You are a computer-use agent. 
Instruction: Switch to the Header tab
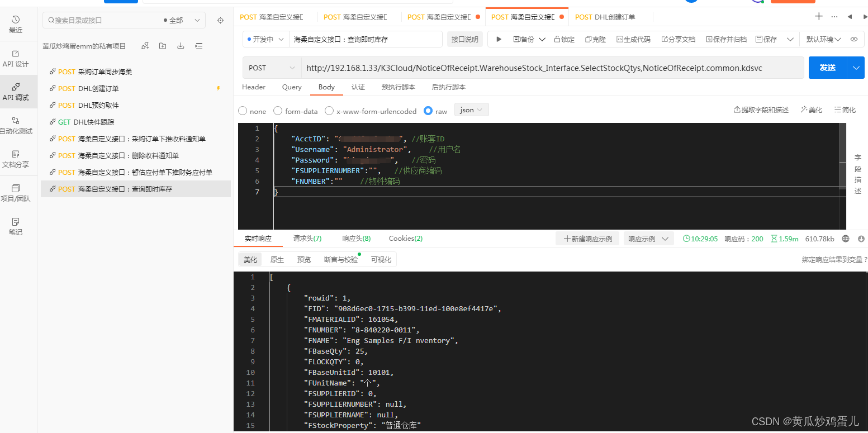click(254, 87)
